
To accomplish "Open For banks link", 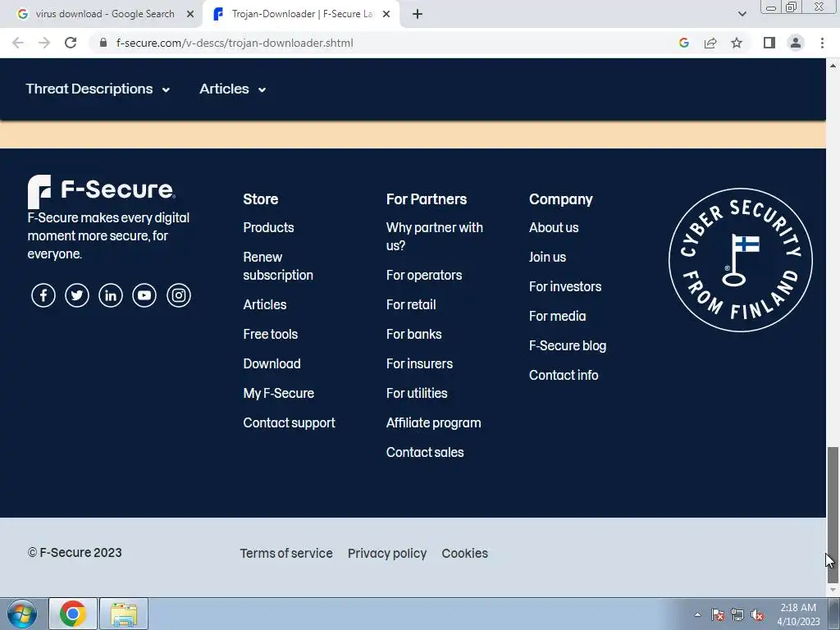I will [x=413, y=335].
